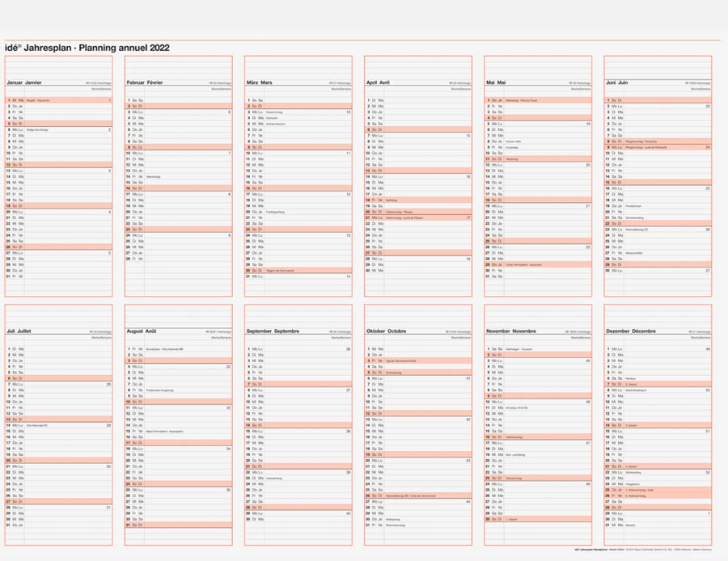Select the highlighted May 1 holiday row
Viewport: 728px width, 561px height.
coord(538,100)
